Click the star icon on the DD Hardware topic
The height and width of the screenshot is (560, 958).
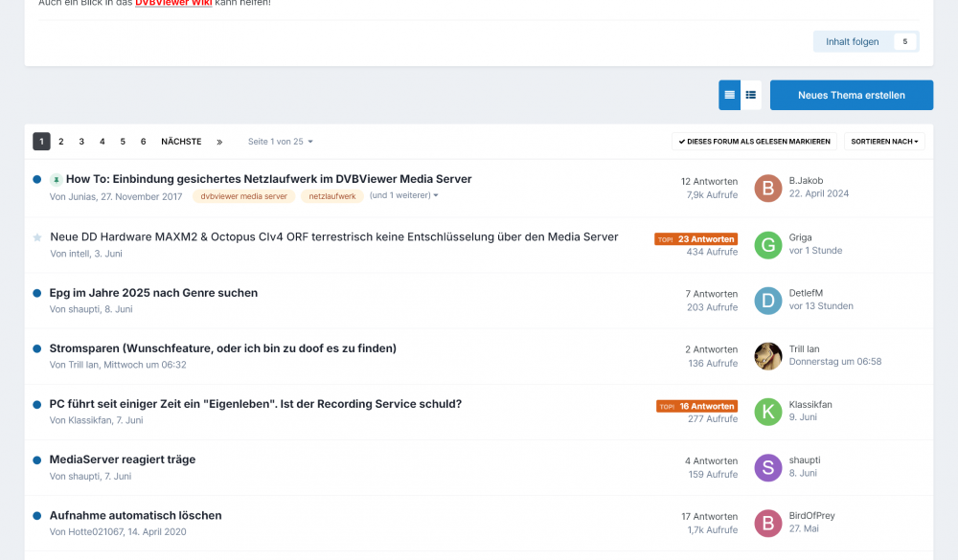pyautogui.click(x=36, y=237)
